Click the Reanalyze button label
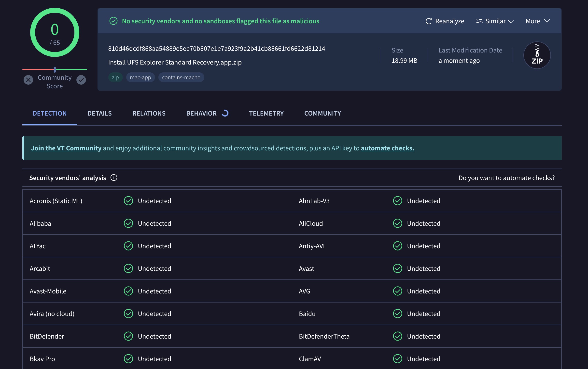 pos(450,21)
